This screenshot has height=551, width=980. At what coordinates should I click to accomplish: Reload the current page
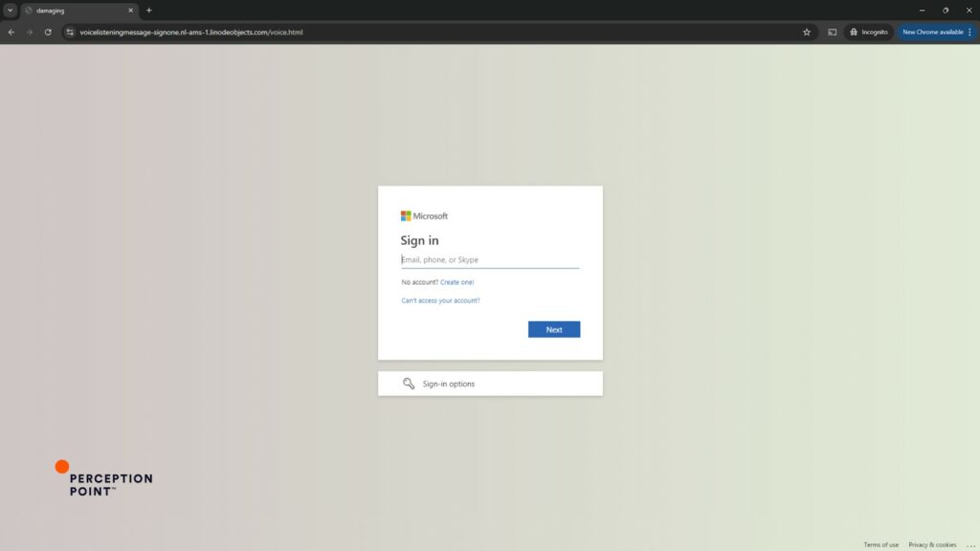pyautogui.click(x=48, y=32)
